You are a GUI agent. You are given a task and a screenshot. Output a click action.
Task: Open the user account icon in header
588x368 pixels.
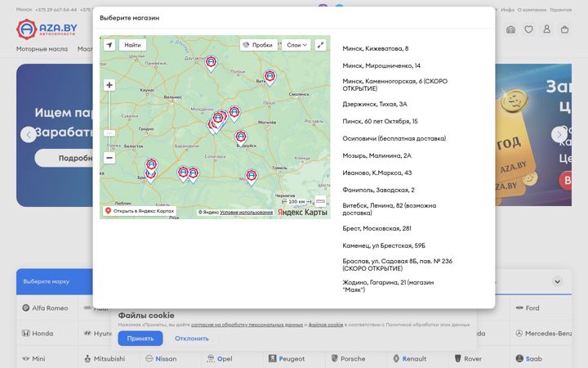pyautogui.click(x=546, y=29)
